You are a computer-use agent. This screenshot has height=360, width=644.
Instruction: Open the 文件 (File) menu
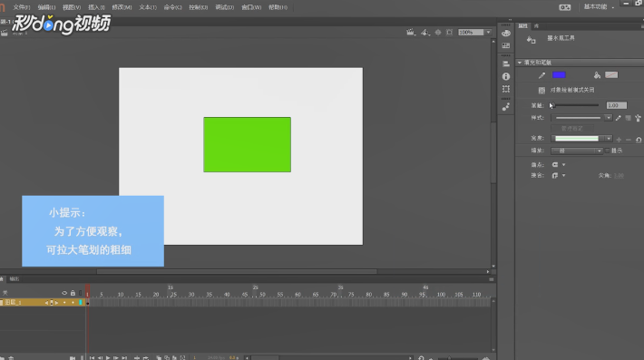(x=22, y=7)
